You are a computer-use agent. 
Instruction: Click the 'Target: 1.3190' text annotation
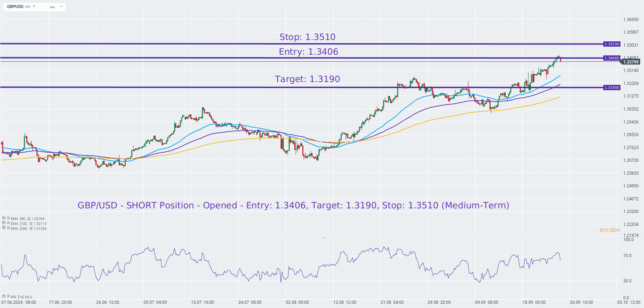pyautogui.click(x=307, y=79)
